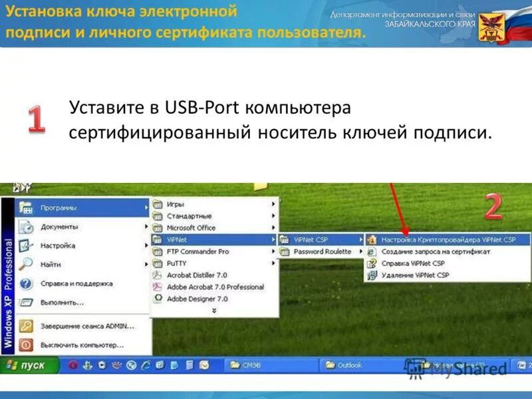Launch Adobe Acrobat 7.0 Professional
The height and width of the screenshot is (399, 532).
214,287
